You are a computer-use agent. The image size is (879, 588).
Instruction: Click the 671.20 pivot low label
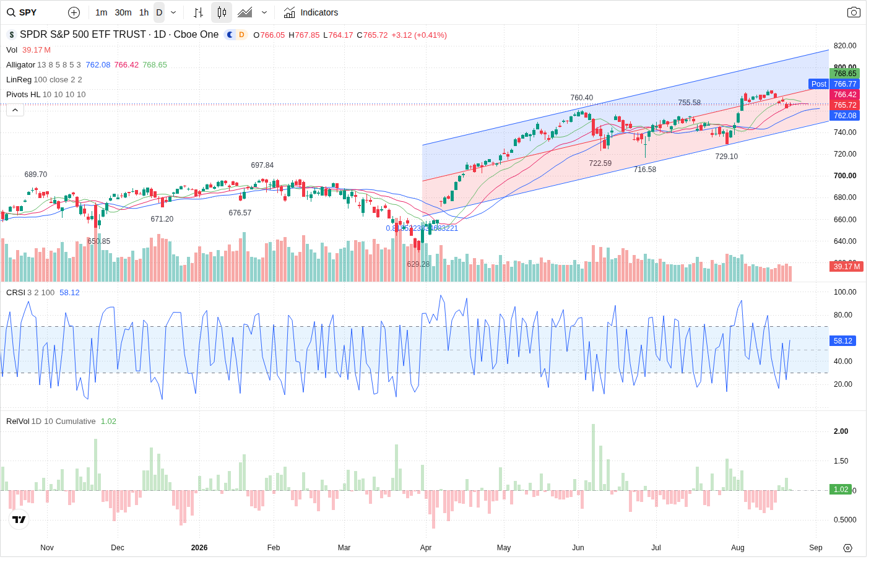(162, 219)
